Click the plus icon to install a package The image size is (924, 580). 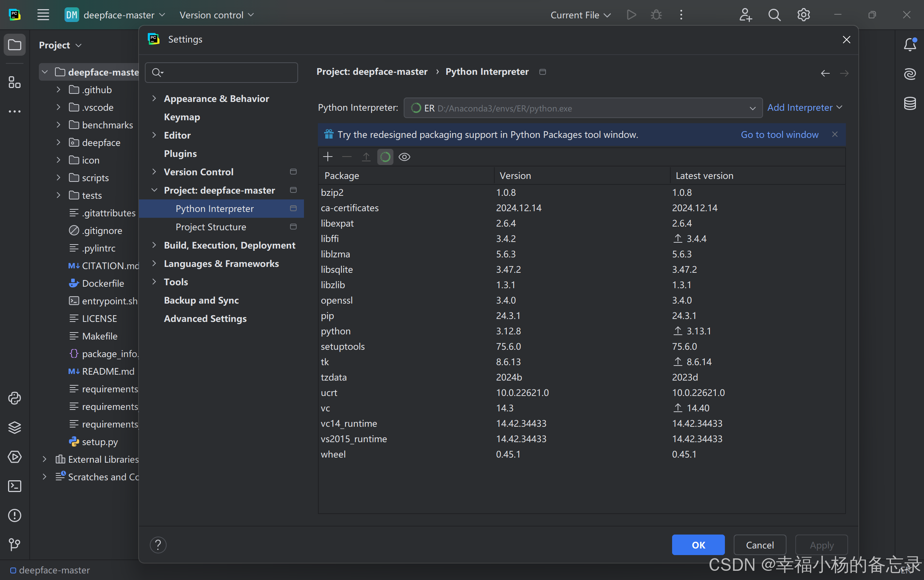[x=327, y=157]
